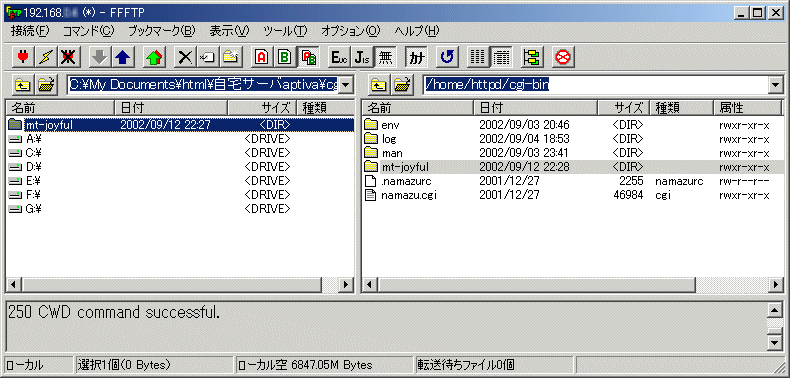The image size is (790, 378).
Task: Select remote folder env
Action: [x=381, y=125]
